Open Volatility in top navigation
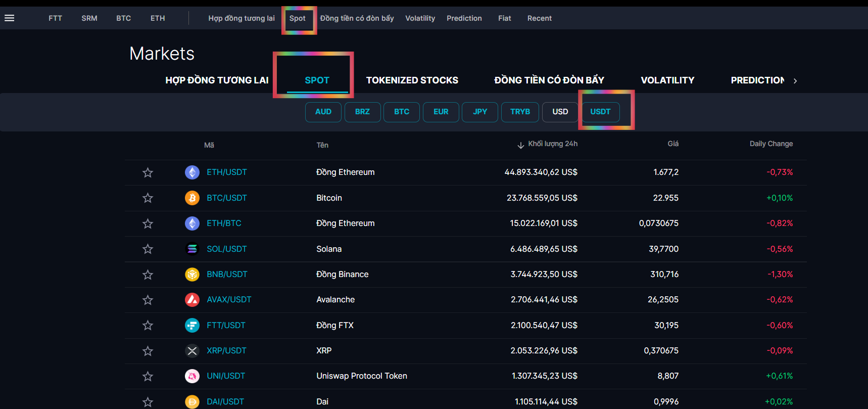The width and height of the screenshot is (868, 409). point(420,18)
